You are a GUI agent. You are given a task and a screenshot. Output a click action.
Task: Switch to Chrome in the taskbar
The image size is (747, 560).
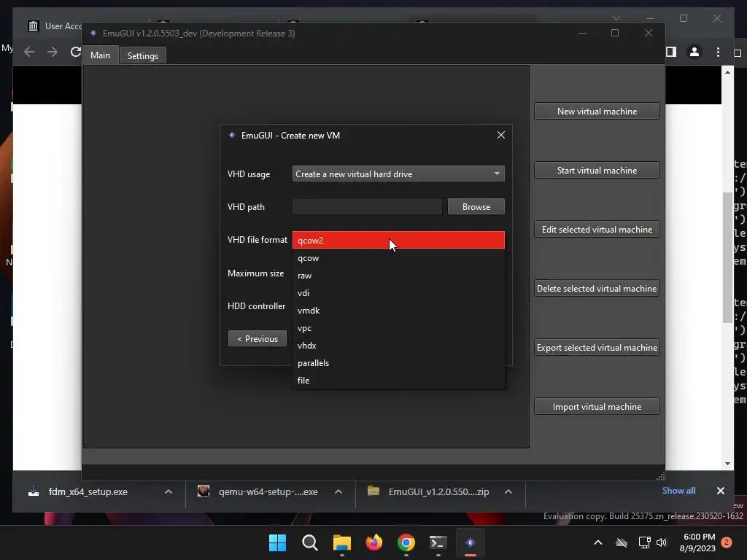(x=406, y=542)
